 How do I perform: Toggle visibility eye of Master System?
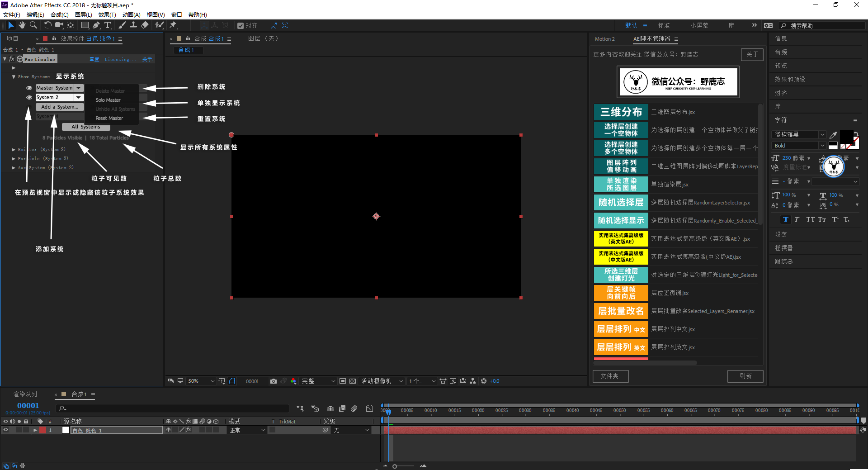tap(29, 88)
